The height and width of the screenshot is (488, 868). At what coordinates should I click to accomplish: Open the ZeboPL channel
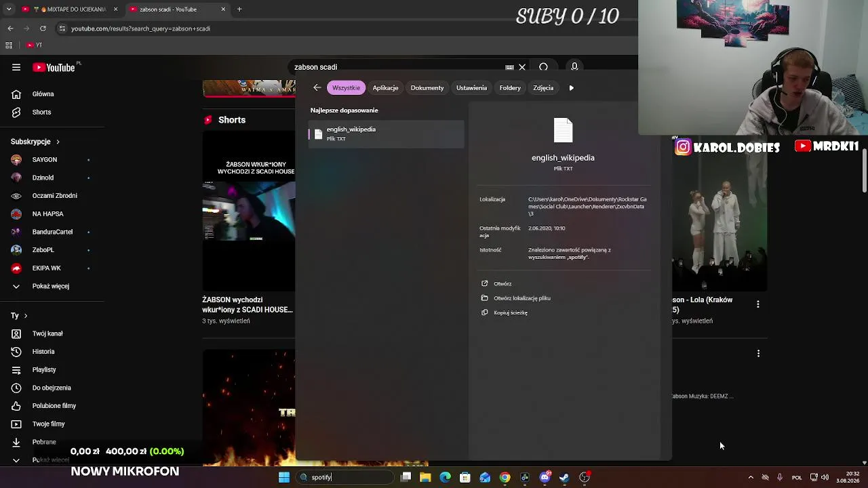point(43,250)
